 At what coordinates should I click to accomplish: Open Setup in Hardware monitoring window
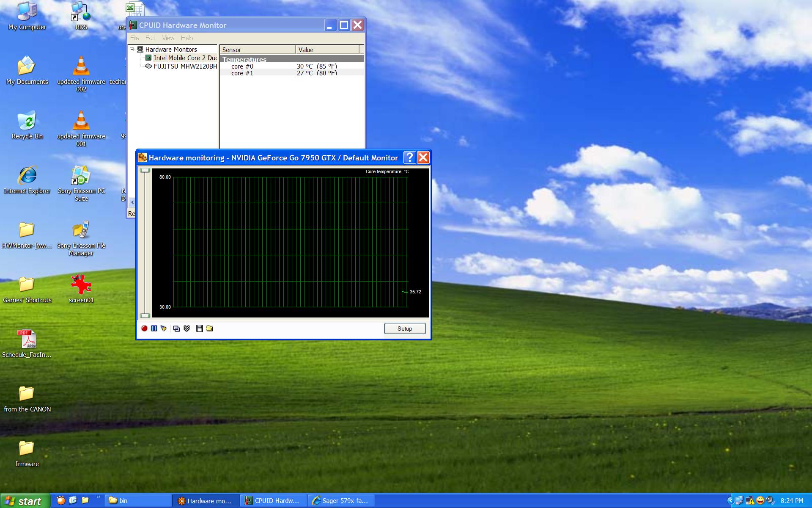[405, 329]
